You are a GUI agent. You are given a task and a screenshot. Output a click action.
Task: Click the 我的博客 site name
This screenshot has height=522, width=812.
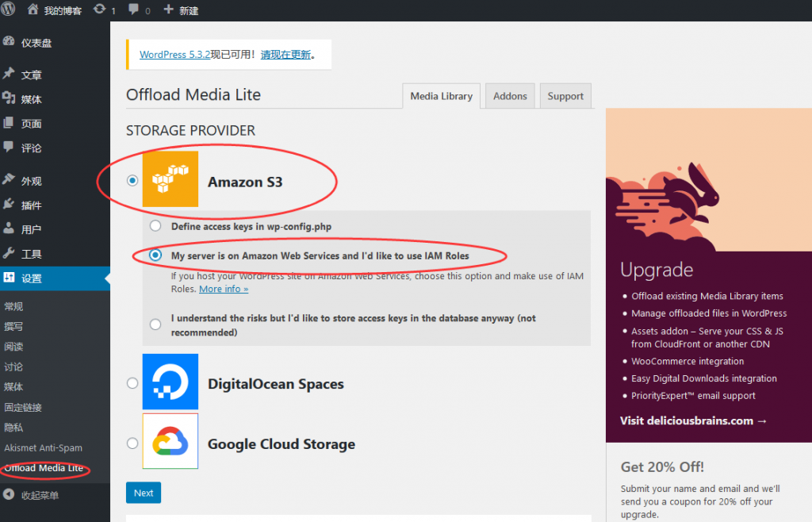point(63,10)
